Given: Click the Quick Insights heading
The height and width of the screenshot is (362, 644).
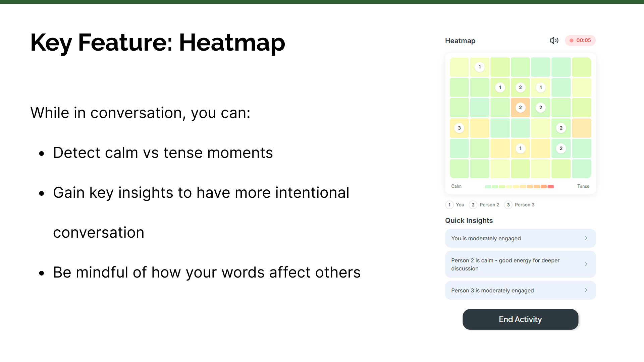Looking at the screenshot, I should pyautogui.click(x=469, y=221).
